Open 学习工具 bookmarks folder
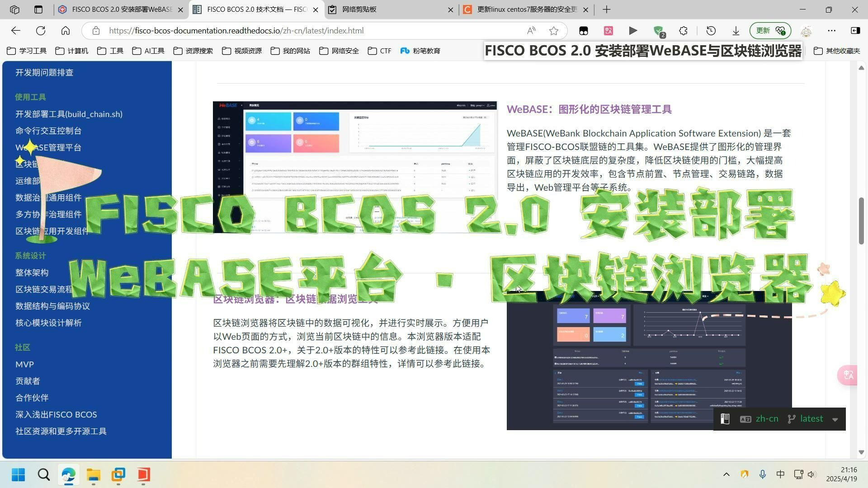 [x=27, y=51]
